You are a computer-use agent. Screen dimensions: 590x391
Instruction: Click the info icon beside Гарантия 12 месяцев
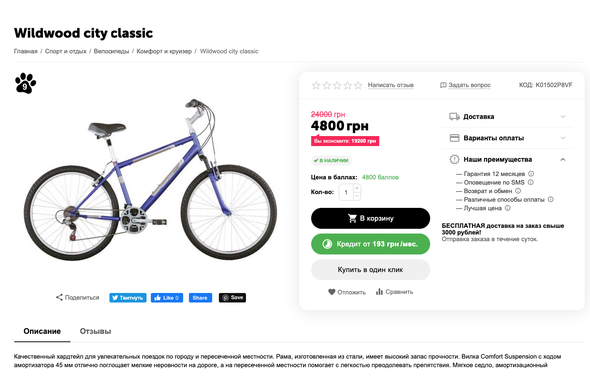coord(531,173)
